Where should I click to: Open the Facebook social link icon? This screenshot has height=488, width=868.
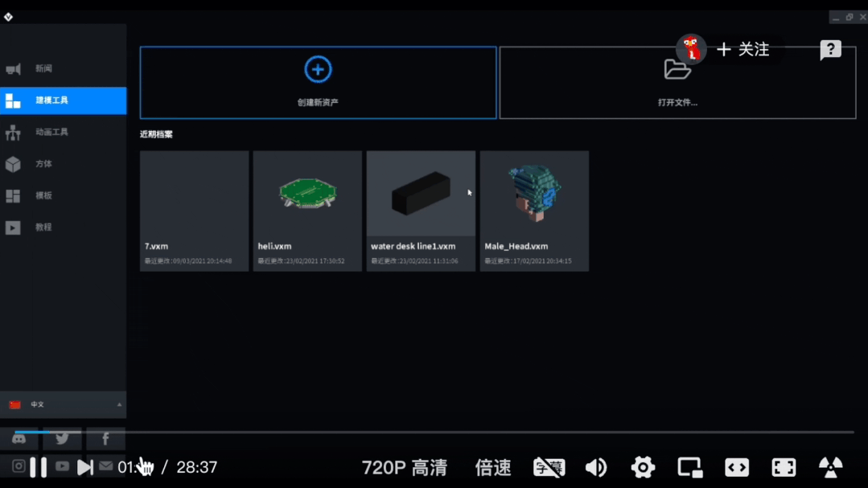(x=105, y=439)
